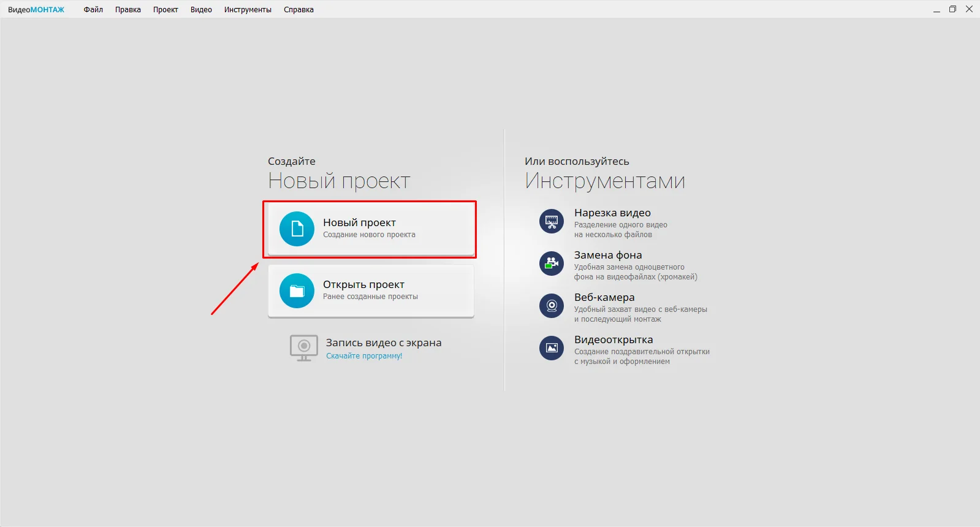Click the description starting Удобная замена одноцветного
Screen dimensions: 980x527
(636, 272)
